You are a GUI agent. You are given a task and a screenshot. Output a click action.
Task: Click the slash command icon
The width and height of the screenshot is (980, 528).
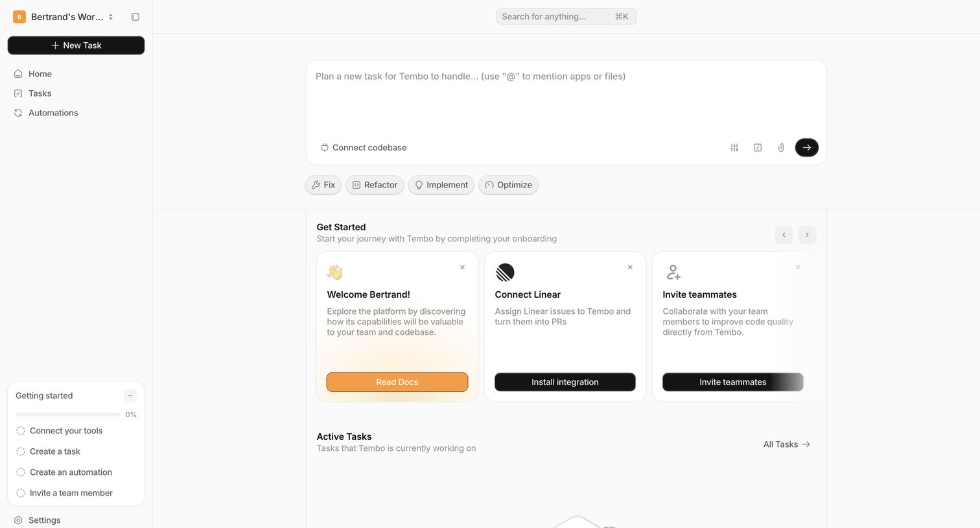click(758, 148)
